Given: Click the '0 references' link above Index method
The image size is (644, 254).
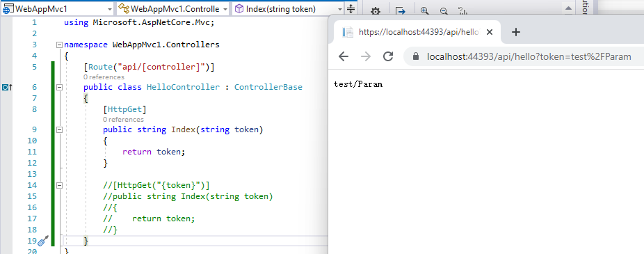Looking at the screenshot, I should (x=123, y=120).
